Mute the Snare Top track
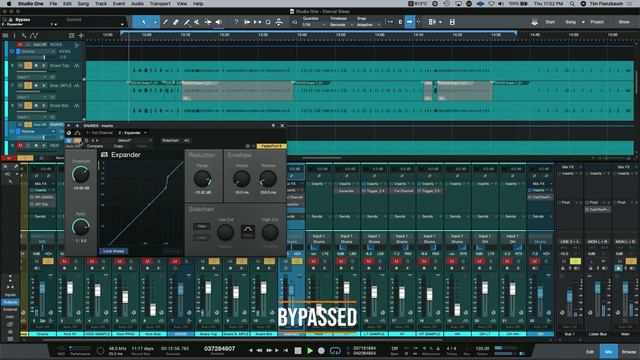Screen dimensions: 640x360 point(20,66)
